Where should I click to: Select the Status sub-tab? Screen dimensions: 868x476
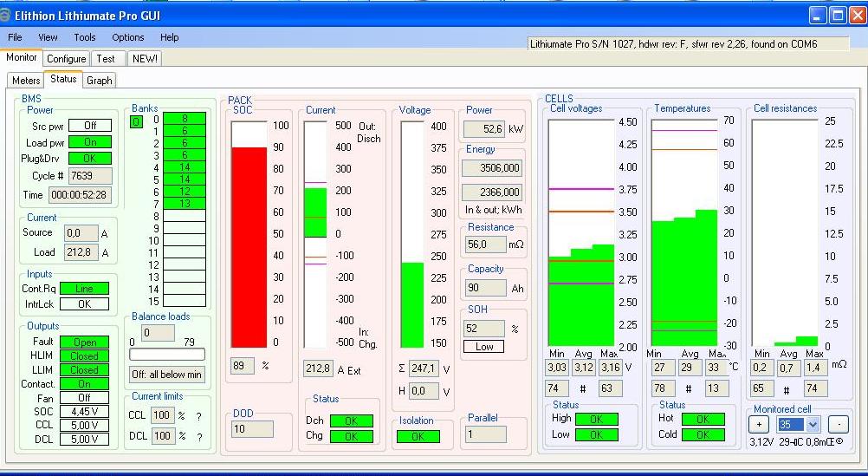[x=63, y=79]
